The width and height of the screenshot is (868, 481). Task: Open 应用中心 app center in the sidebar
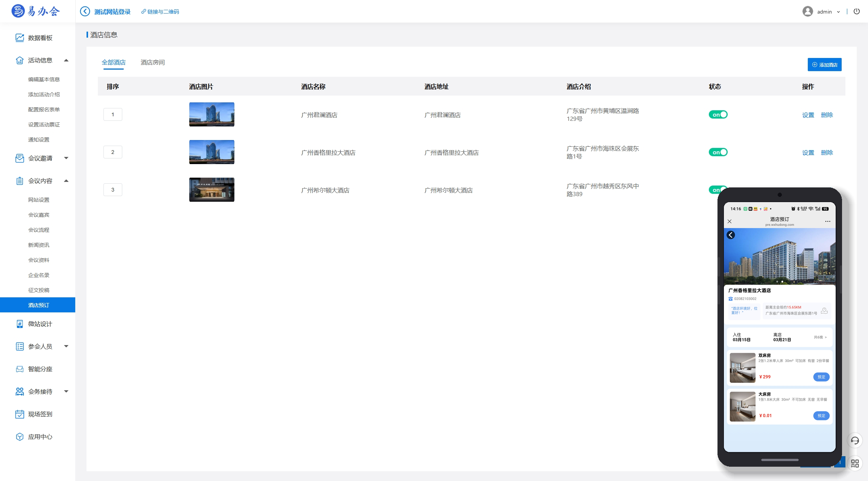[x=40, y=437]
